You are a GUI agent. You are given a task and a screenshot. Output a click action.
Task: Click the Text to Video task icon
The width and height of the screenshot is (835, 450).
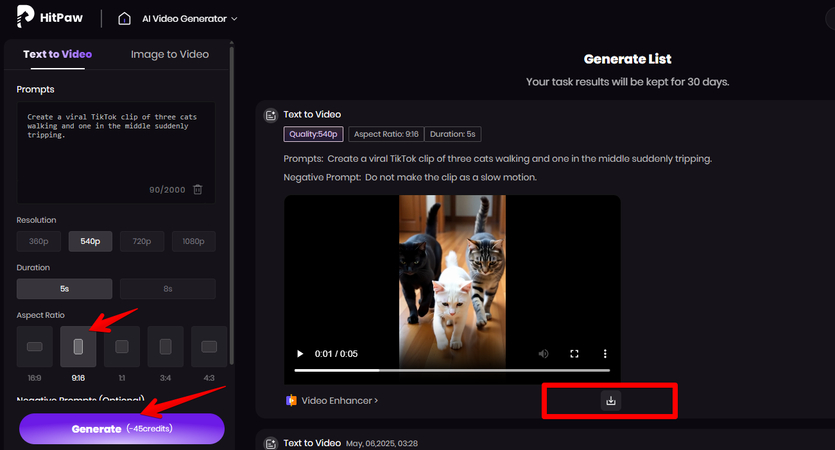271,115
